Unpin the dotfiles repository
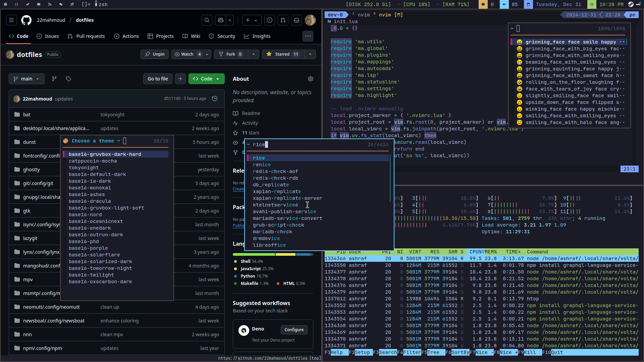This screenshot has width=644, height=362. pos(155,54)
